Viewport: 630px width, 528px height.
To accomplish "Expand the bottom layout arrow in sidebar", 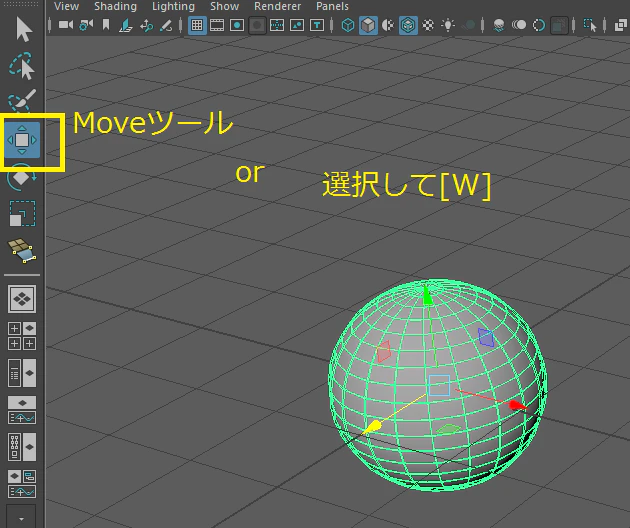I will [x=21, y=519].
